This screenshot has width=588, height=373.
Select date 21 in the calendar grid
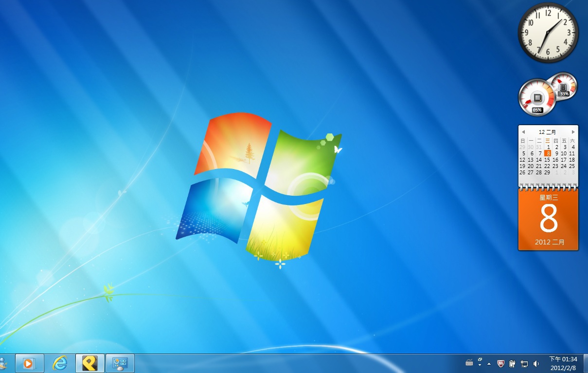(x=540, y=166)
